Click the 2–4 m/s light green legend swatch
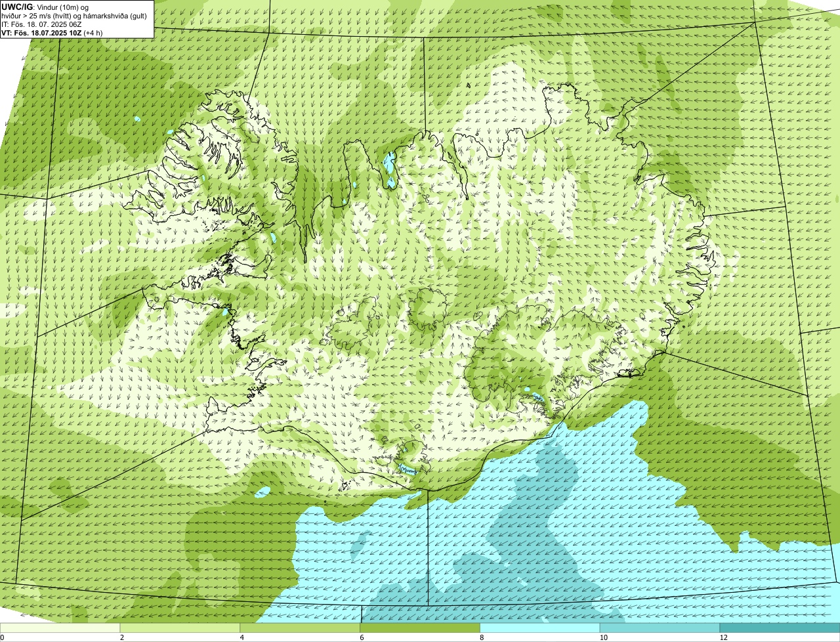Screen dimensions: 840x642 point(180,628)
